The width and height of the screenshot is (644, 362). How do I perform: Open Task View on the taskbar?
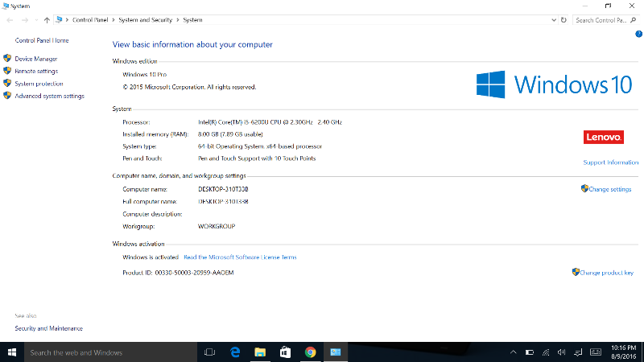(209, 352)
